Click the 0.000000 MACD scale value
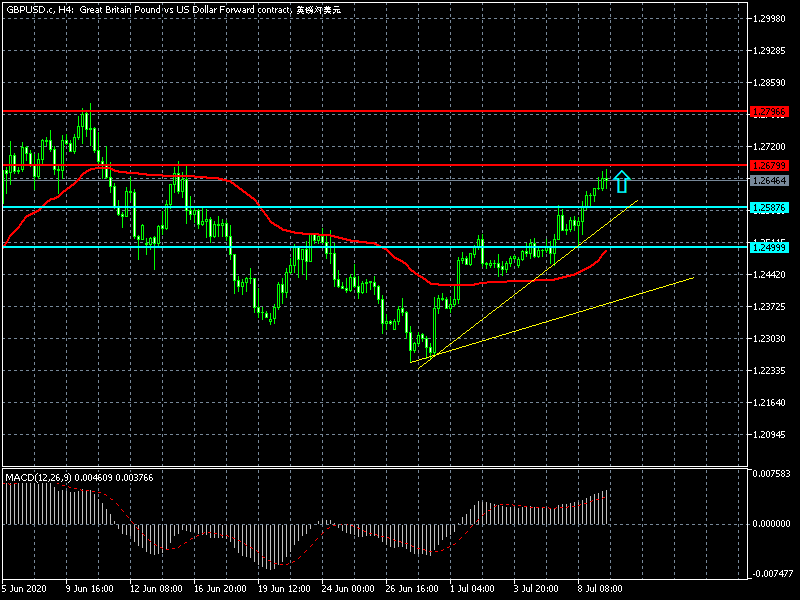The width and height of the screenshot is (800, 600). (x=771, y=523)
